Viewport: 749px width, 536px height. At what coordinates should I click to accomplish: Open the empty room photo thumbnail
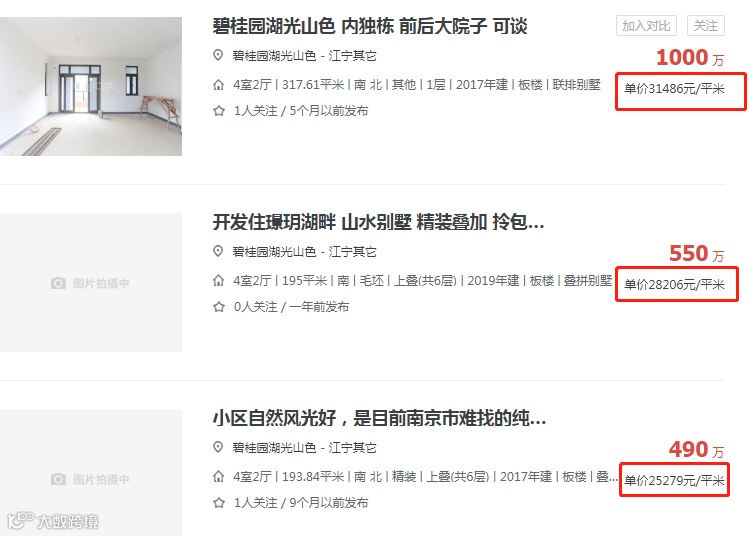[91, 86]
